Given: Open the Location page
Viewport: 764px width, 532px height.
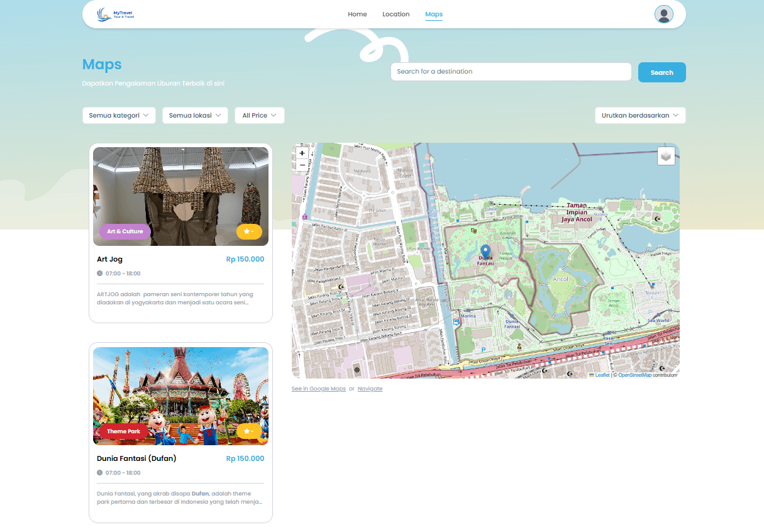Looking at the screenshot, I should [x=396, y=14].
